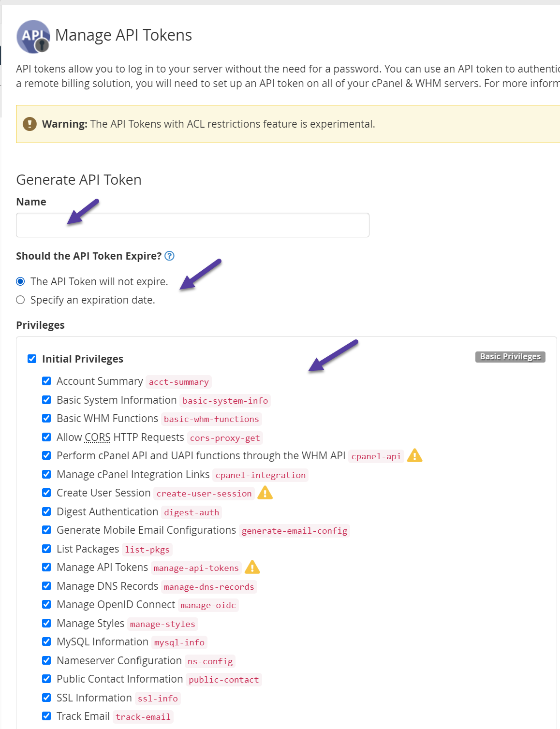Choose 'Specify an expiration date' option
Screen dimensions: 560x729
[x=20, y=300]
